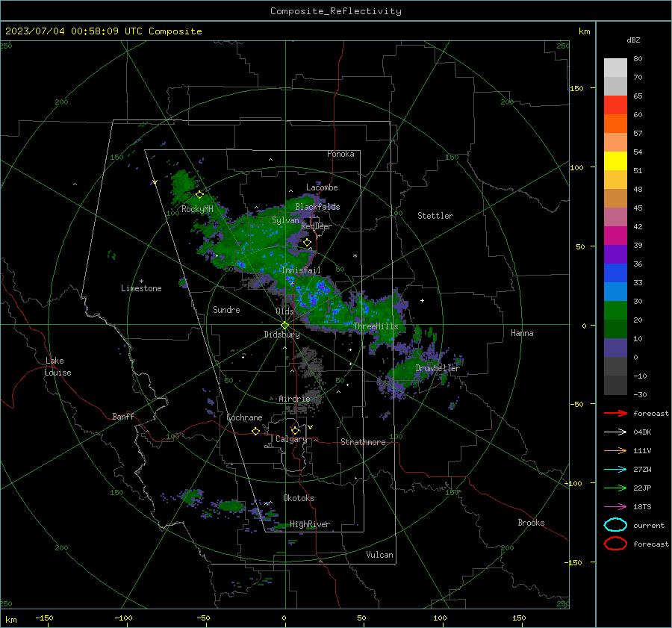
Task: Click the dBZ legend heading
Action: [633, 40]
